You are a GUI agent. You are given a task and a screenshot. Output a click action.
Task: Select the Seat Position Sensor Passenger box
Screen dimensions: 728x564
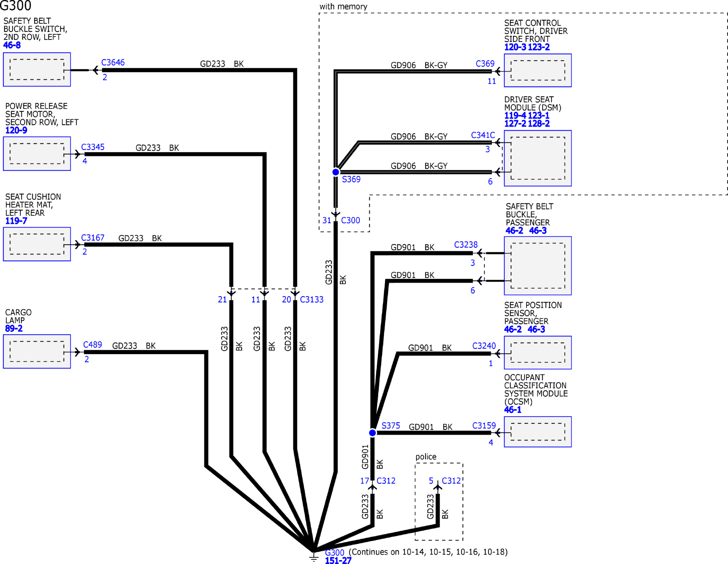[537, 353]
